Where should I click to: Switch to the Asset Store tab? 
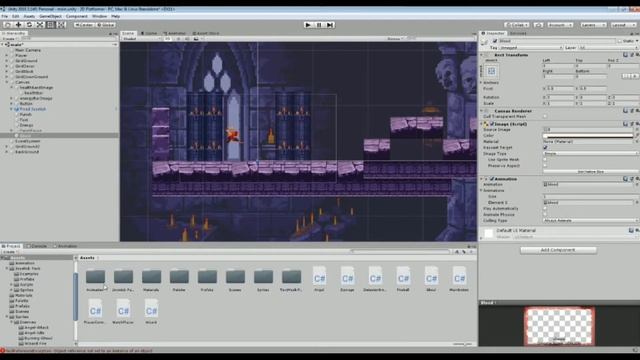[x=206, y=33]
